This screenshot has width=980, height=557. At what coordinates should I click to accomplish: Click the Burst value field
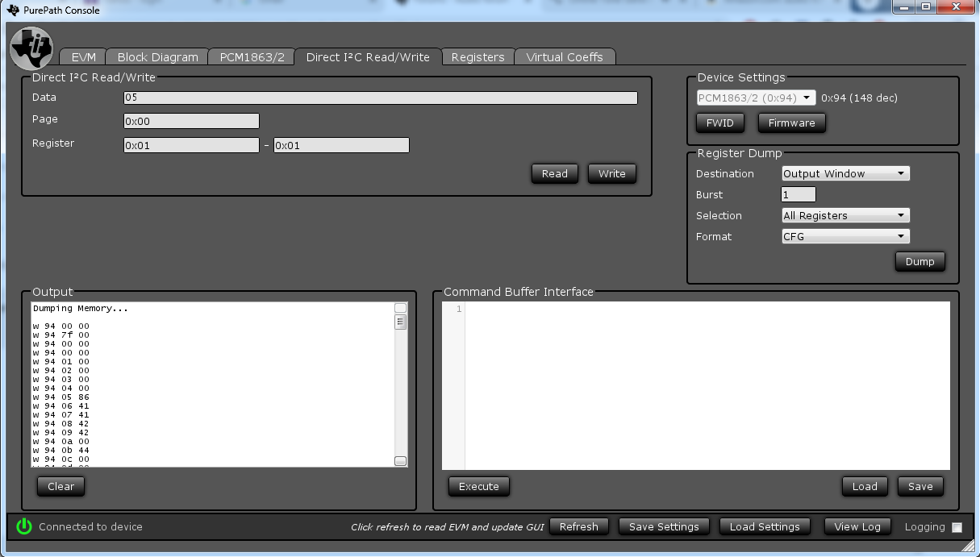[799, 194]
